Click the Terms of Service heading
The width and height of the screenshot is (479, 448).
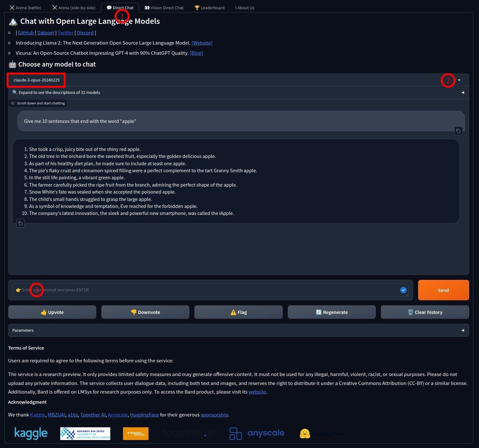click(x=26, y=348)
